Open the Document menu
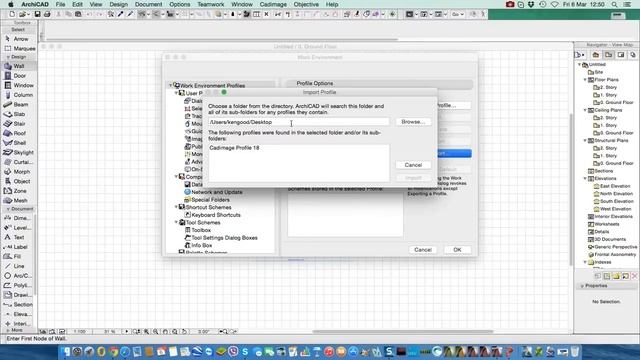640x360 pixels. (x=149, y=4)
